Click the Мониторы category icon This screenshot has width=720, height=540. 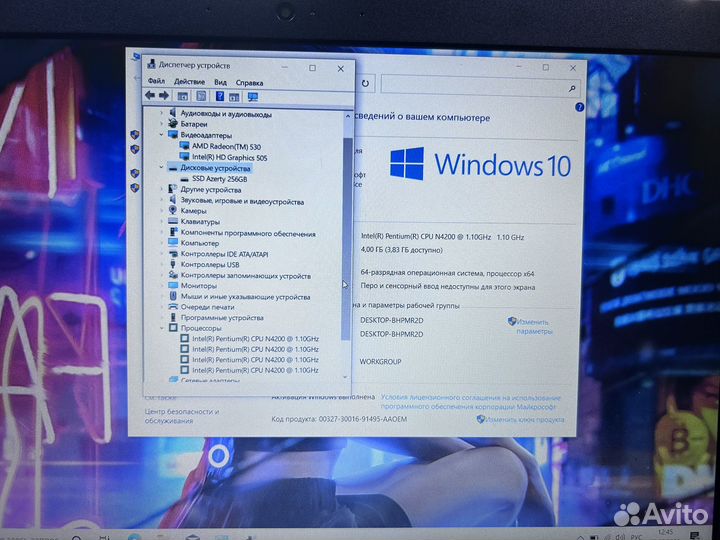[173, 285]
